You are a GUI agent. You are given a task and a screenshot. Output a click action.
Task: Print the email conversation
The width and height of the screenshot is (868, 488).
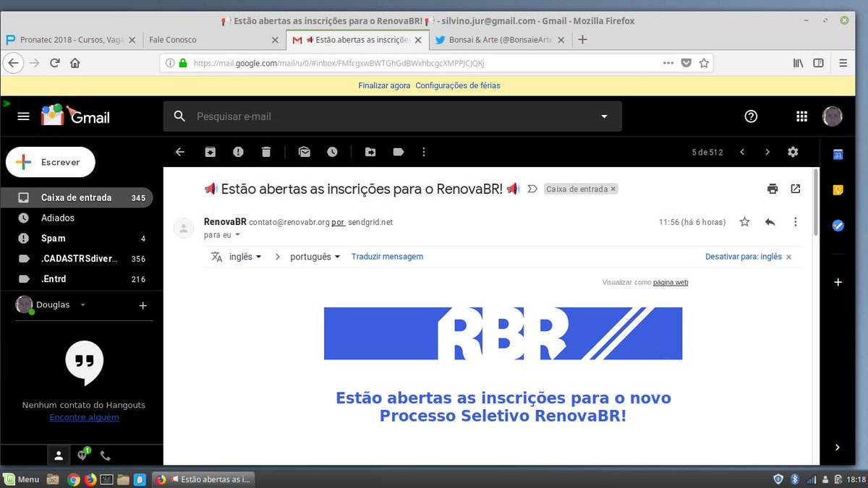click(x=773, y=189)
